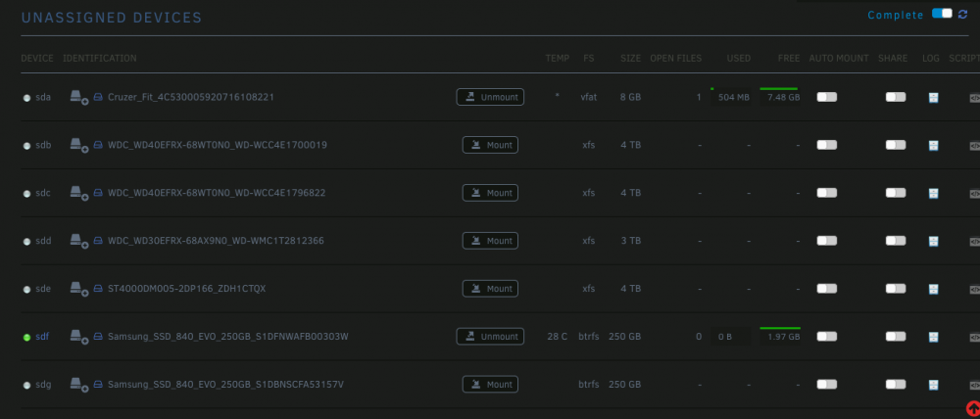Mount the sde ST4000DM005 drive

[490, 289]
